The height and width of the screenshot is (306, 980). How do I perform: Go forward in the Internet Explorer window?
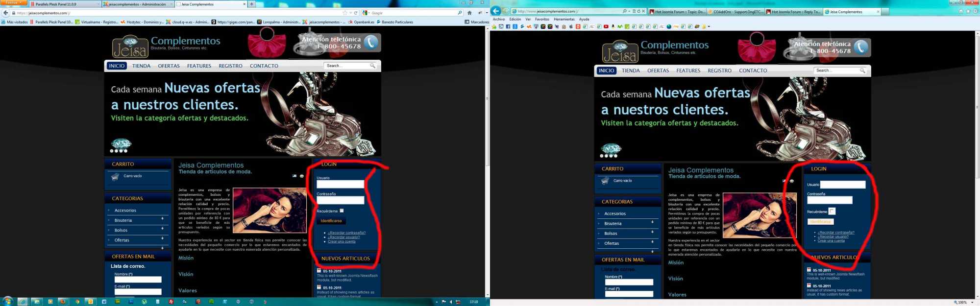click(x=506, y=11)
